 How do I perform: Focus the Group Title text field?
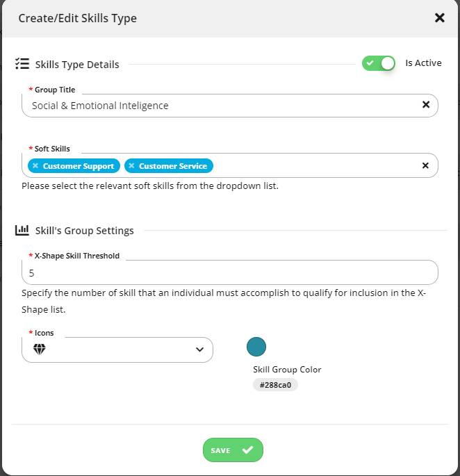tap(224, 106)
